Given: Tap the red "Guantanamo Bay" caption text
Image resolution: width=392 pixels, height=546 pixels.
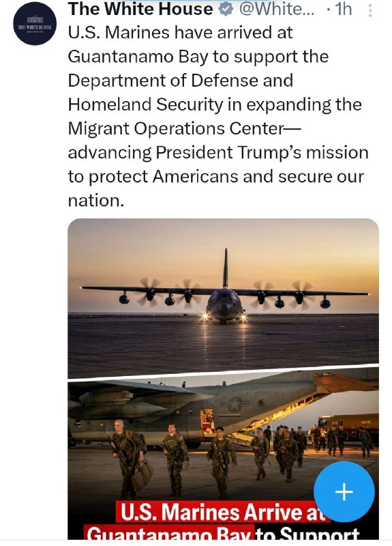Looking at the screenshot, I should click(169, 533).
